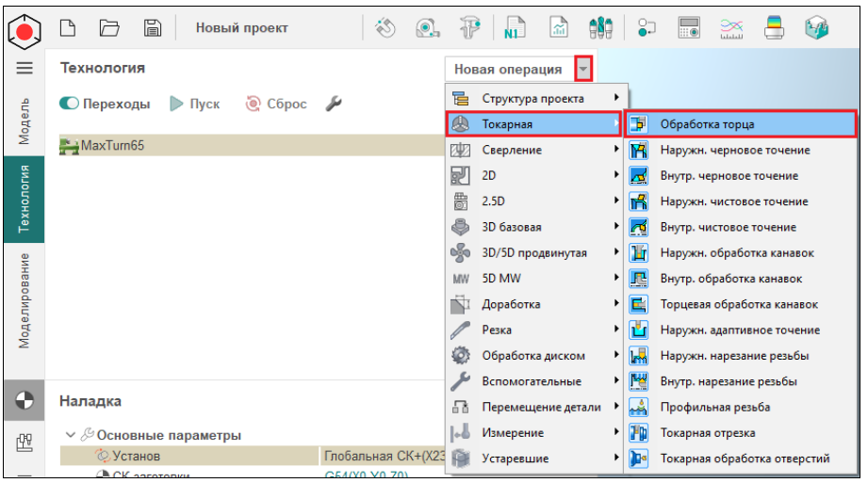
Task: Switch to the Модель side tab
Action: point(25,120)
